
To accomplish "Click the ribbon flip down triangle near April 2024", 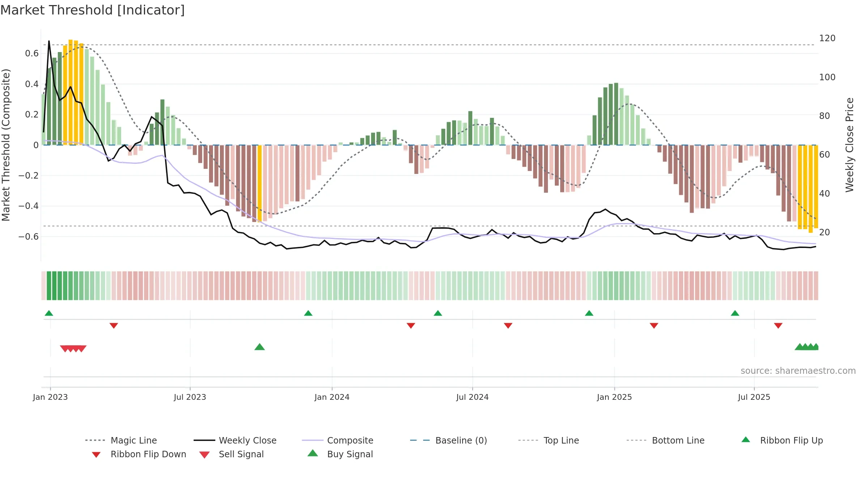I will pos(411,326).
